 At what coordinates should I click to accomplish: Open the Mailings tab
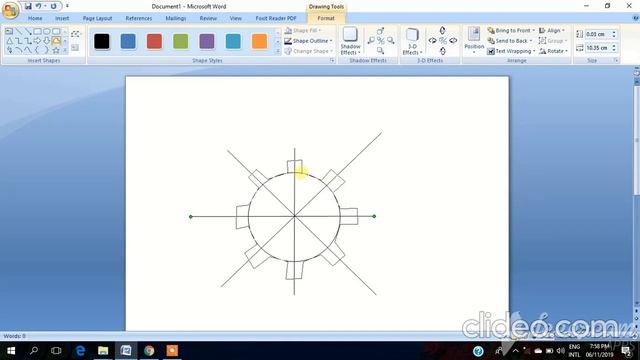[176, 18]
